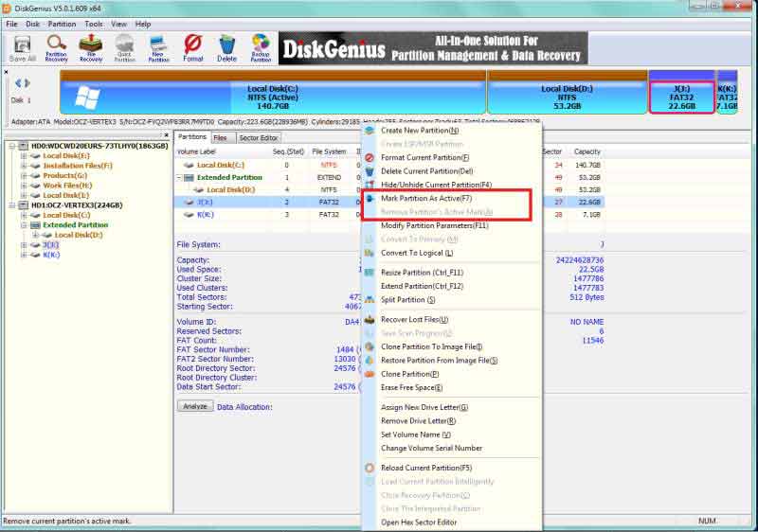Choose Open Hex Sector Editor
Image resolution: width=758 pixels, height=532 pixels.
(x=419, y=523)
